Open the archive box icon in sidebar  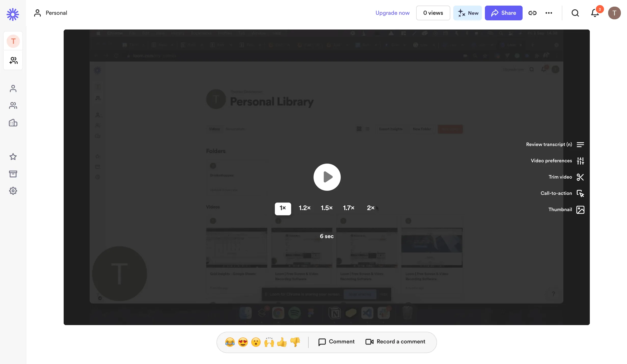(x=13, y=174)
